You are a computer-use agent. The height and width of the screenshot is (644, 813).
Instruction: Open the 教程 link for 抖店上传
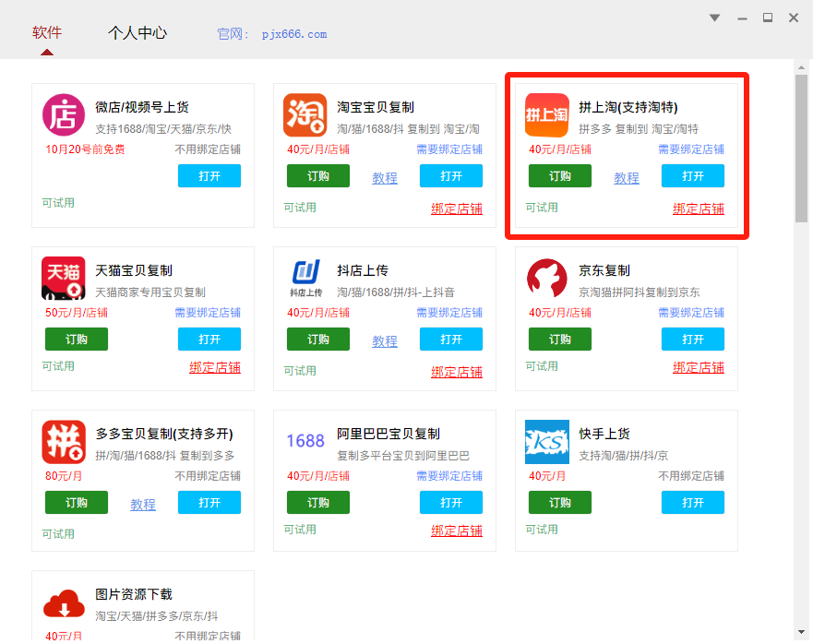pos(385,341)
